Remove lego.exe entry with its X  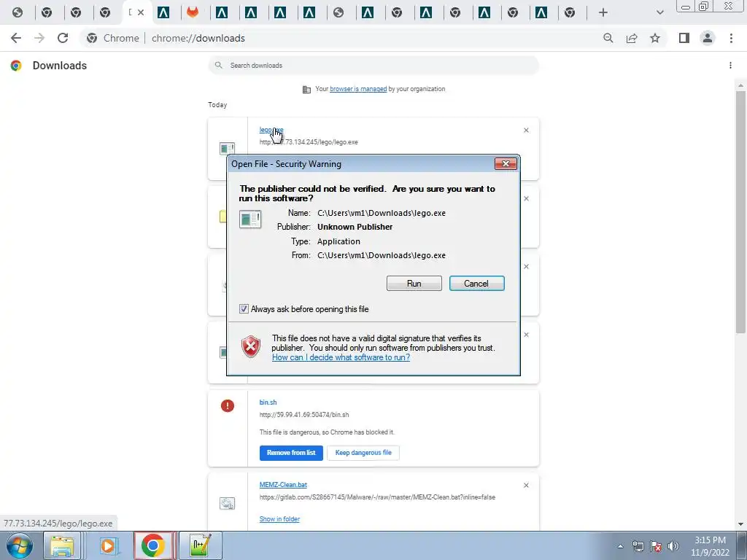click(526, 130)
